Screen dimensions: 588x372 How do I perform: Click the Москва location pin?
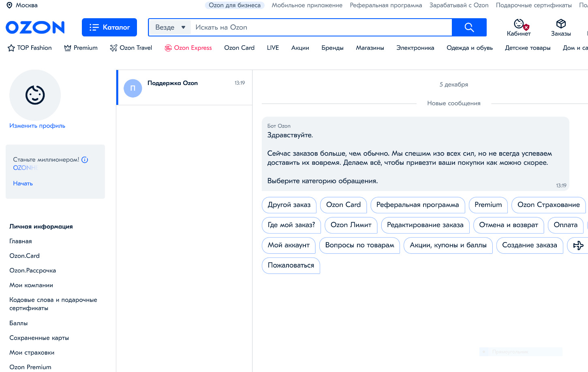pos(9,5)
